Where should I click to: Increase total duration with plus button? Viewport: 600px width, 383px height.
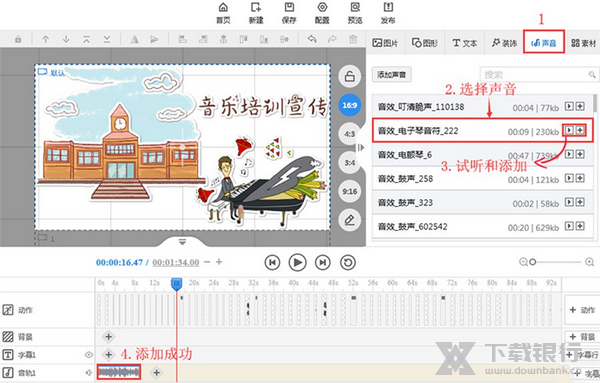point(219,262)
